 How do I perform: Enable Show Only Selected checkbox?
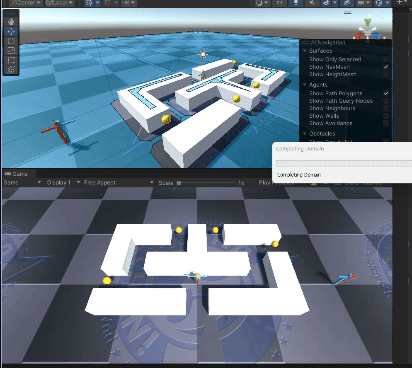(386, 59)
